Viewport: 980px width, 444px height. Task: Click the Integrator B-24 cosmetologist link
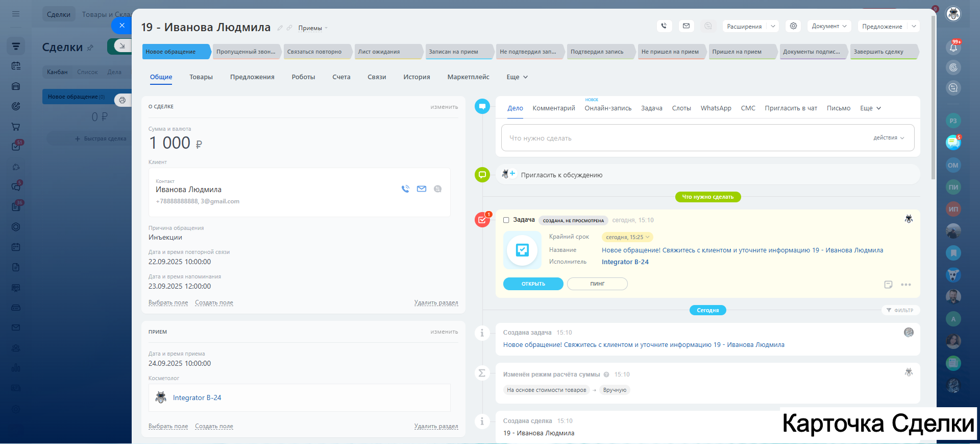tap(197, 398)
